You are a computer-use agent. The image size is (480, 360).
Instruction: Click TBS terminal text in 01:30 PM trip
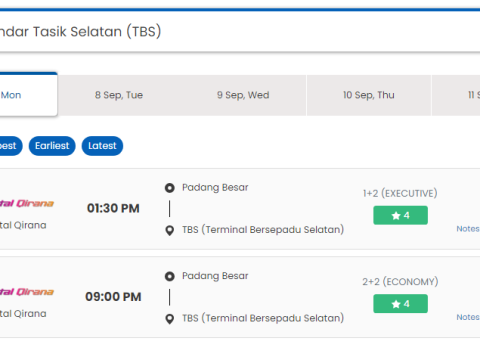coord(263,230)
